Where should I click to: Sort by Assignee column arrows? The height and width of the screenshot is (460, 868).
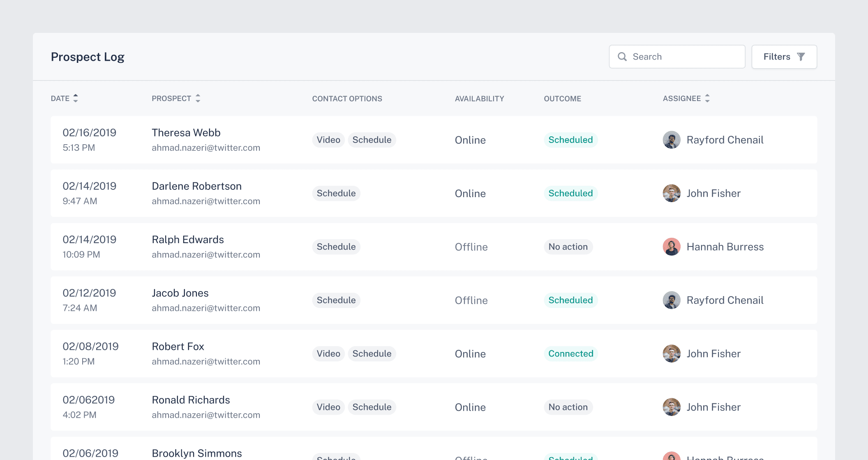click(707, 98)
